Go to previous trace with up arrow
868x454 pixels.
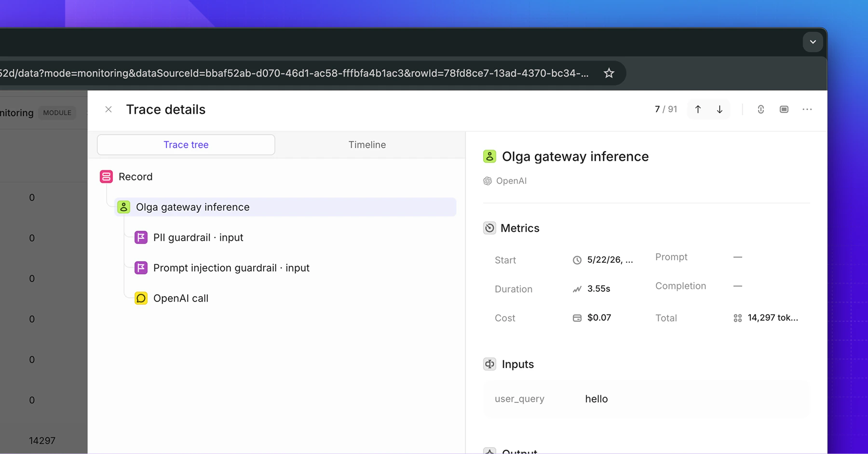698,110
